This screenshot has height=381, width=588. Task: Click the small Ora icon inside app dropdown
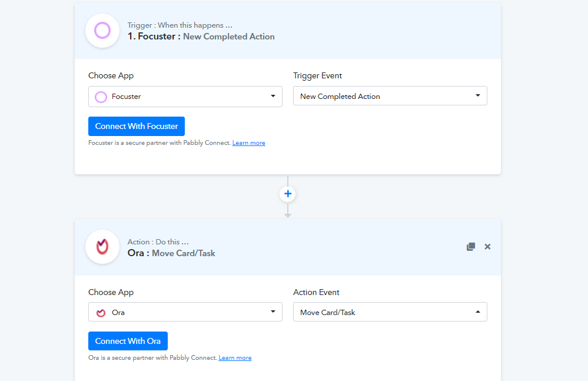[101, 313]
